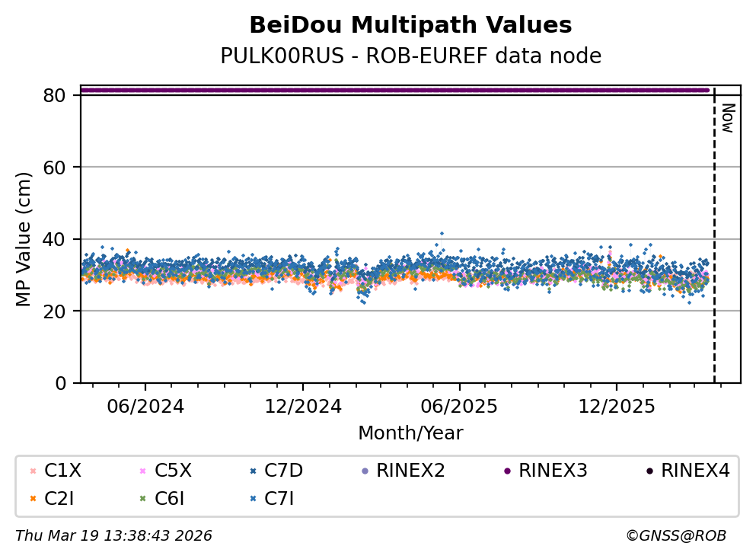Select the C7D legend marker
The height and width of the screenshot is (559, 756).
pos(251,471)
